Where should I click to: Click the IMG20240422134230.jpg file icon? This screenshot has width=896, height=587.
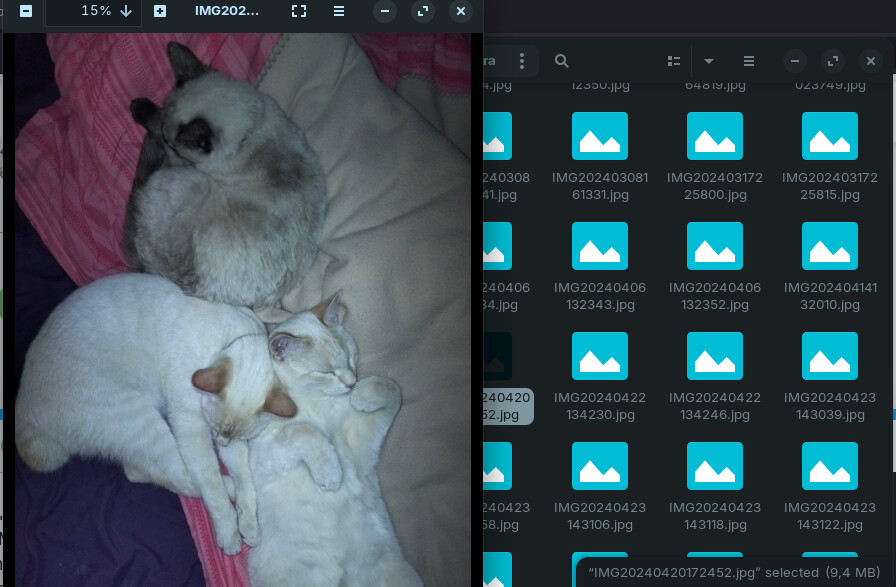click(x=600, y=356)
